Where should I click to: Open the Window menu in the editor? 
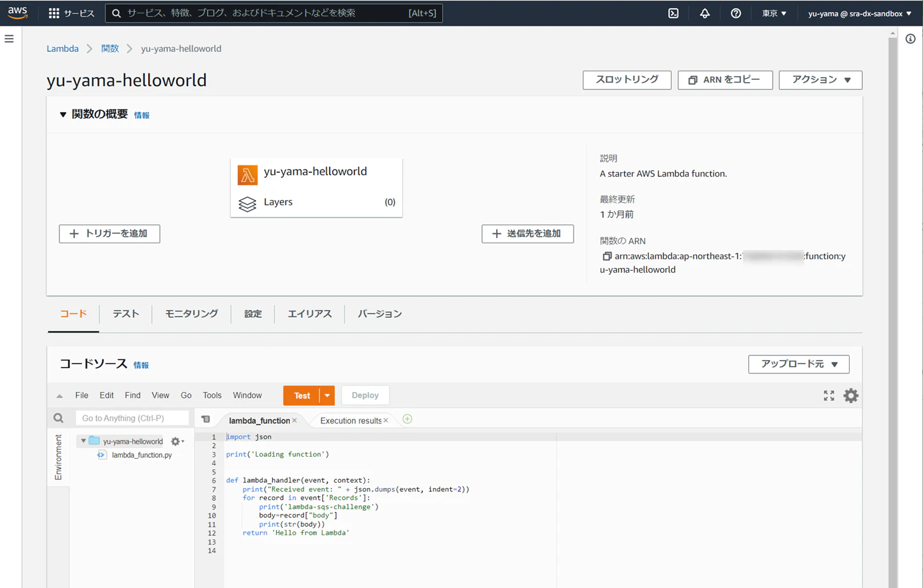247,395
